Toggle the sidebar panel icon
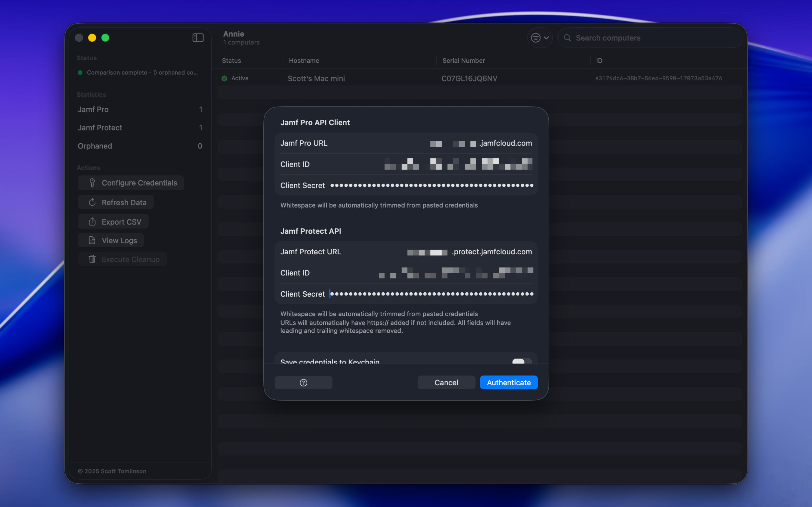 (x=198, y=37)
